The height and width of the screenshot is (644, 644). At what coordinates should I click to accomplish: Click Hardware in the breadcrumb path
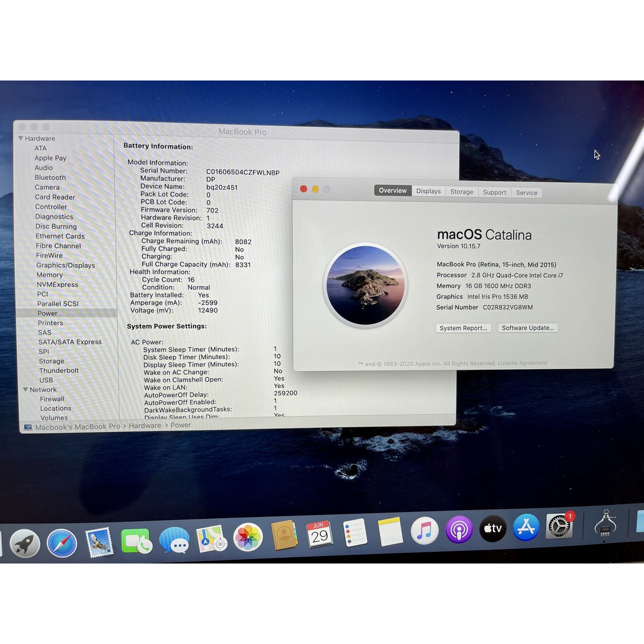point(145,425)
